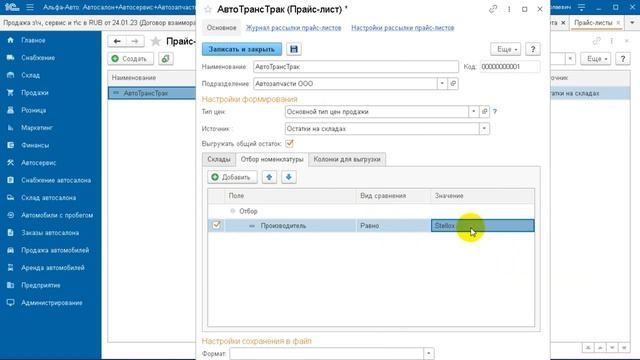This screenshot has height=360, width=640.
Task: Open Продажи section in sidebar
Action: [35, 93]
